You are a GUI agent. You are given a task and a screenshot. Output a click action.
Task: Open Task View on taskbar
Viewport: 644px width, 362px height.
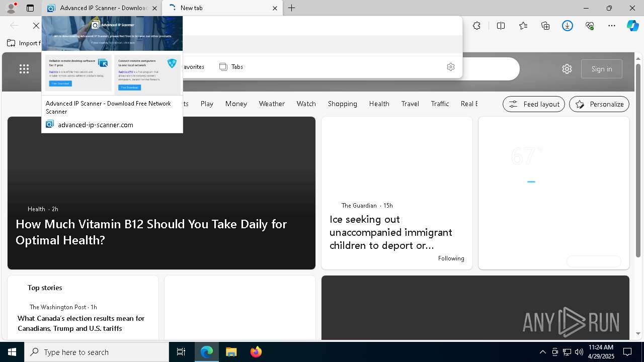pyautogui.click(x=181, y=352)
